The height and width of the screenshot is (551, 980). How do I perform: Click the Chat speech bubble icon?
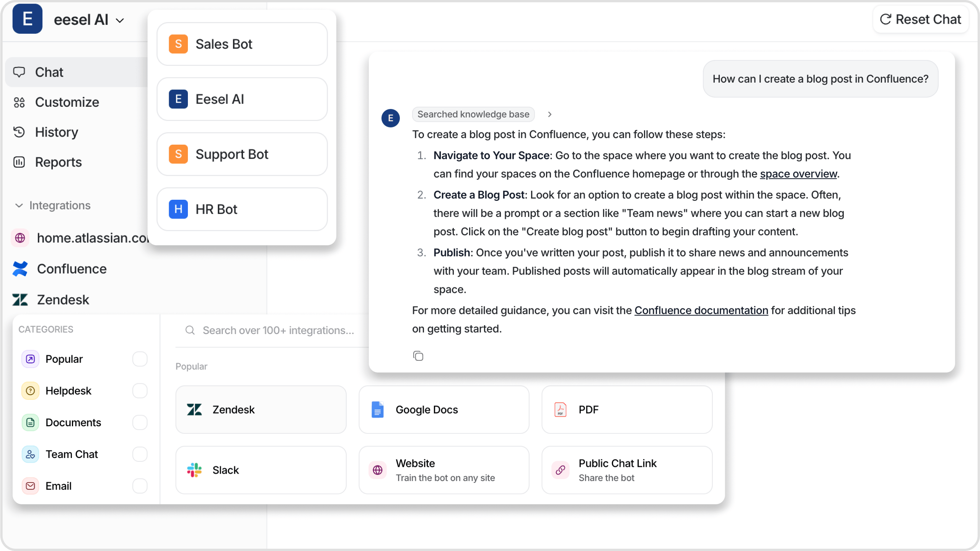[x=19, y=72]
